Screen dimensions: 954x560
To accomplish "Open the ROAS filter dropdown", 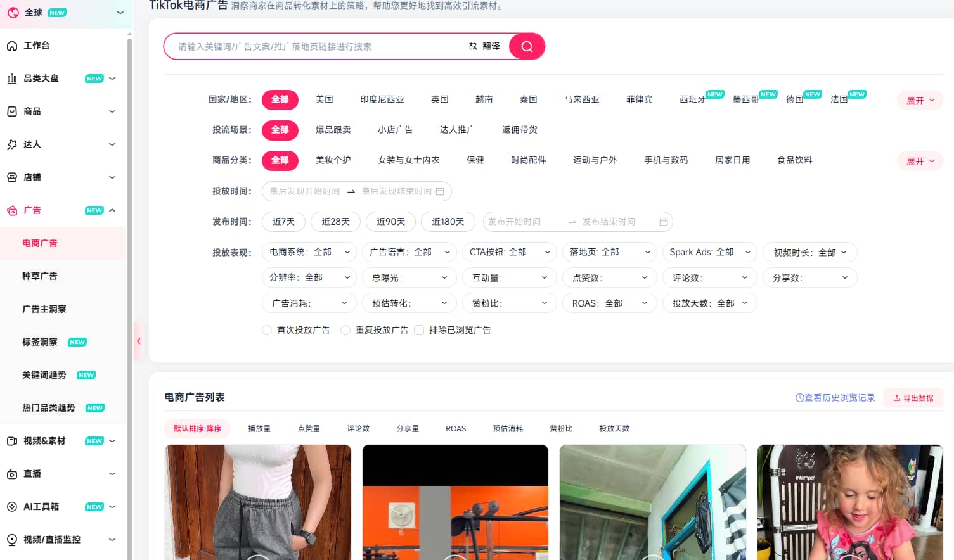I will click(x=609, y=303).
